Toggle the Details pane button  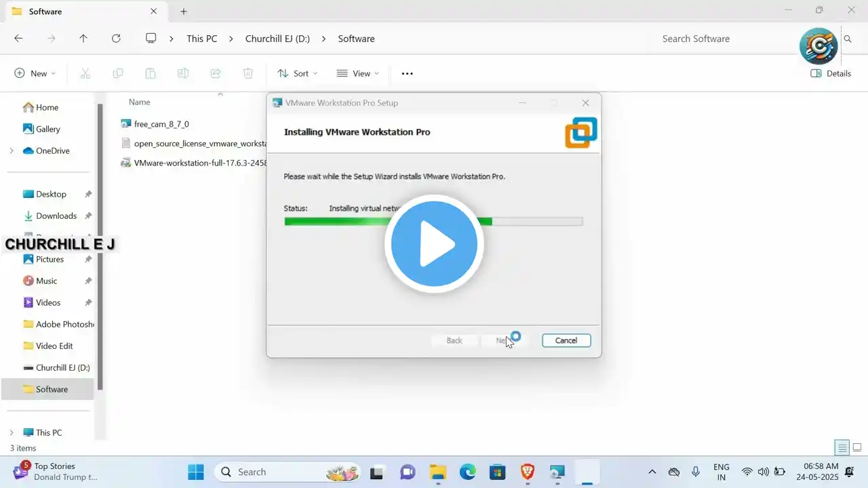point(831,73)
